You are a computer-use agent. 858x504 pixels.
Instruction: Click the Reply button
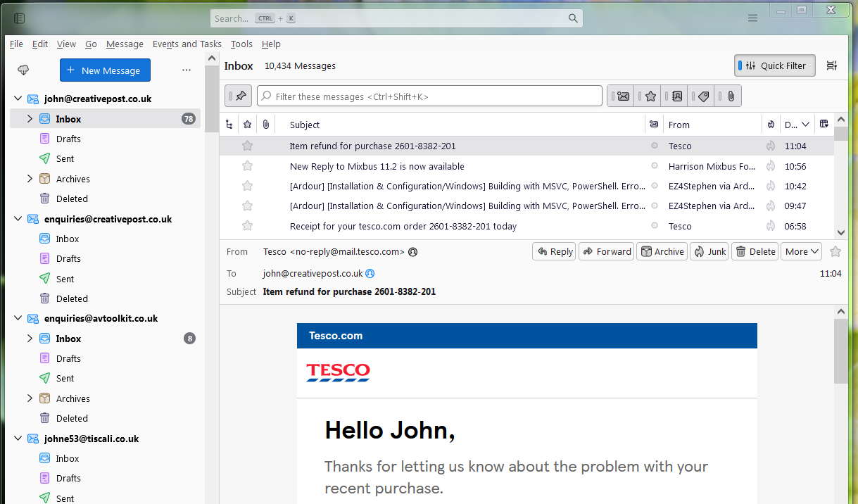click(554, 251)
